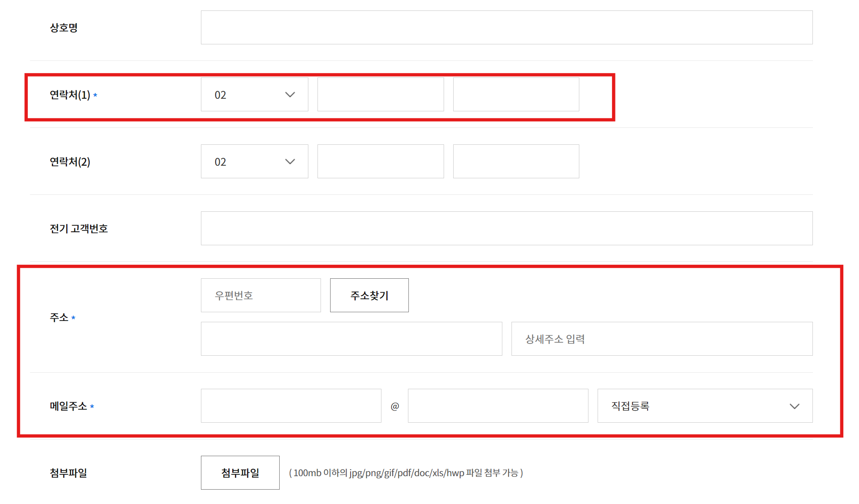Click the 연락처(1) last number field
This screenshot has height=504, width=859.
(x=516, y=94)
